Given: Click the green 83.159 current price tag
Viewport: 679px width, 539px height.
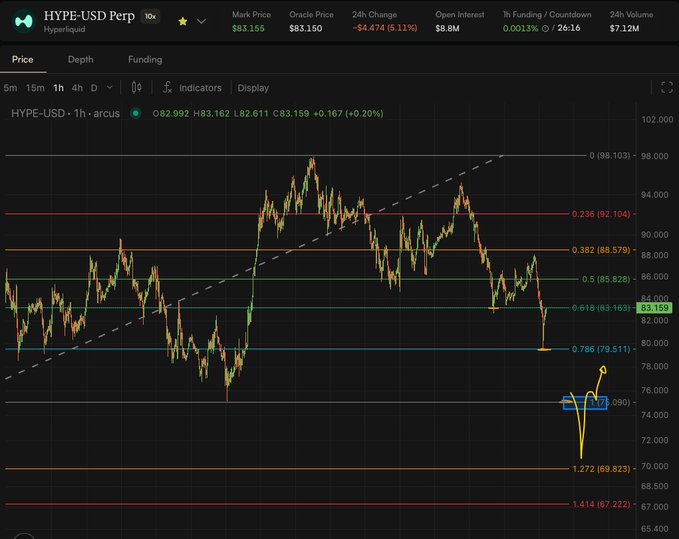Looking at the screenshot, I should pos(654,308).
